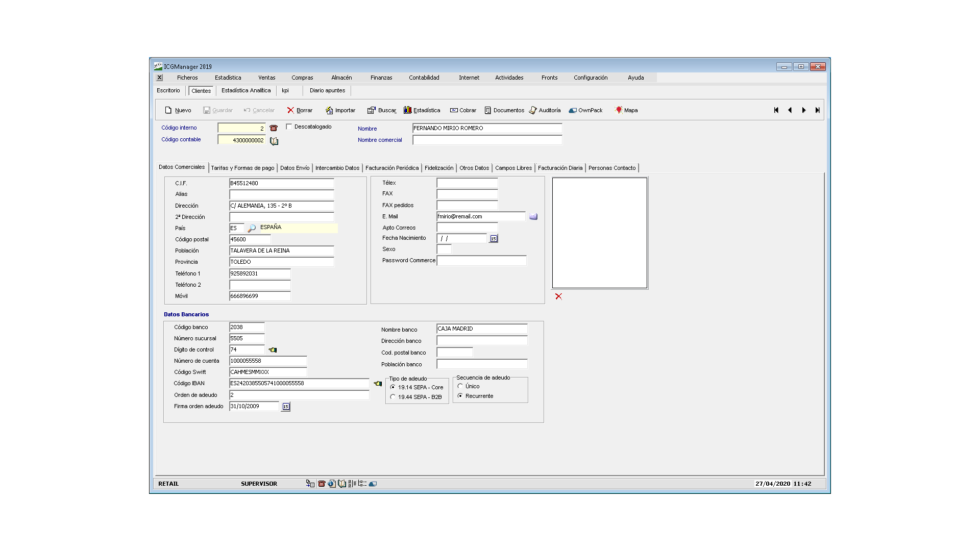Screen dimensions: 980x551
Task: Click the Nuevo toolbar button
Action: [178, 110]
